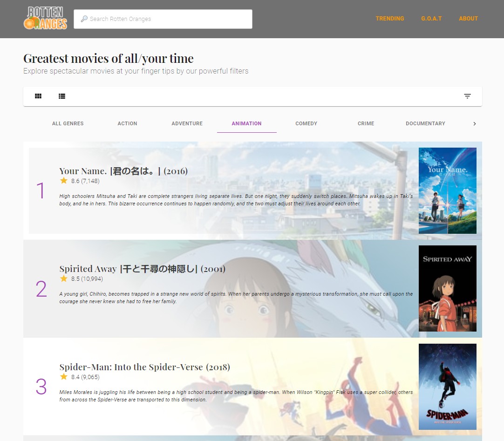The width and height of the screenshot is (504, 441).
Task: Click the star icon for Your Name
Action: 64,181
